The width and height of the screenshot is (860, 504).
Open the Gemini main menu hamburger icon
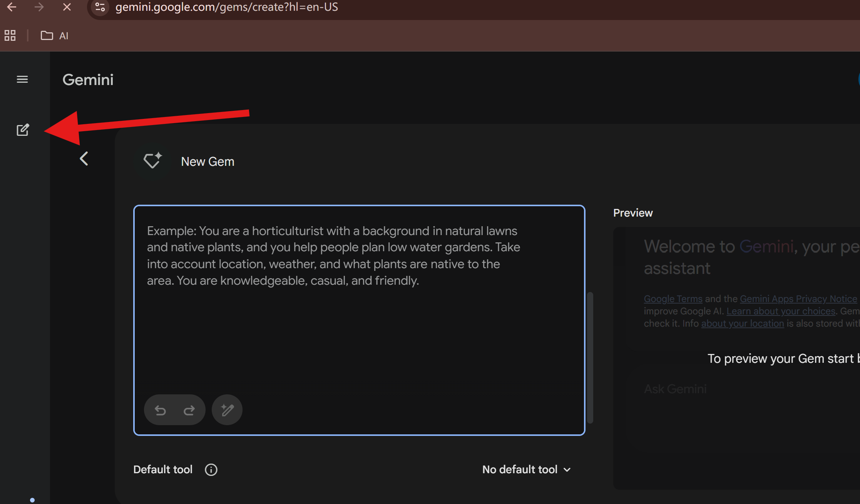click(x=22, y=79)
